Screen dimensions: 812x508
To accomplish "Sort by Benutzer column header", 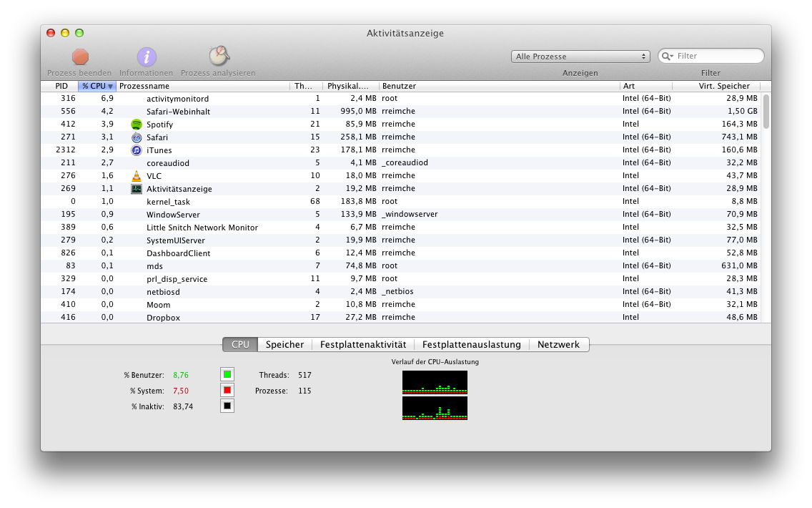I will coord(499,86).
